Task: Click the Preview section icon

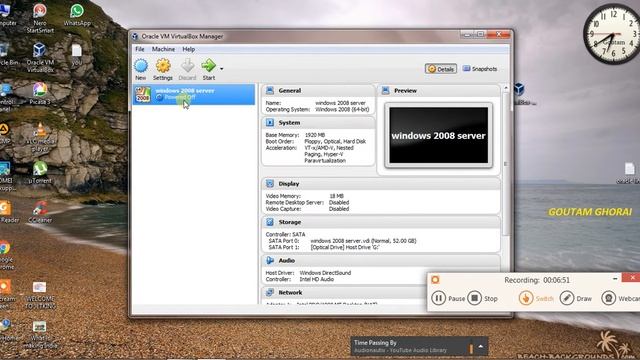Action: click(x=385, y=91)
